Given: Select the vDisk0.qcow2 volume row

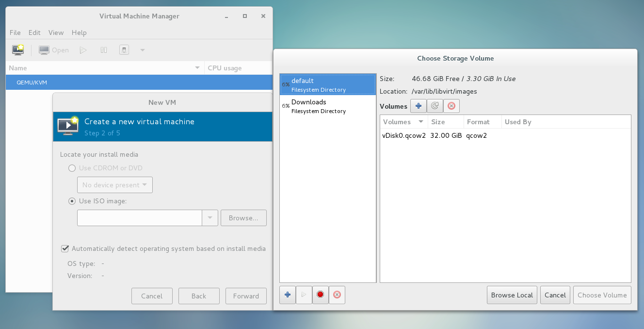Looking at the screenshot, I should (x=505, y=135).
